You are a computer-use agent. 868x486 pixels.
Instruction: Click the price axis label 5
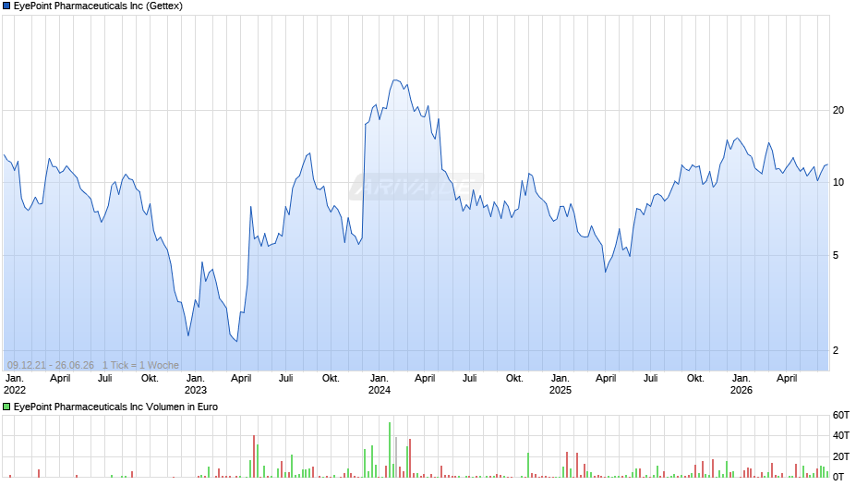pyautogui.click(x=836, y=255)
